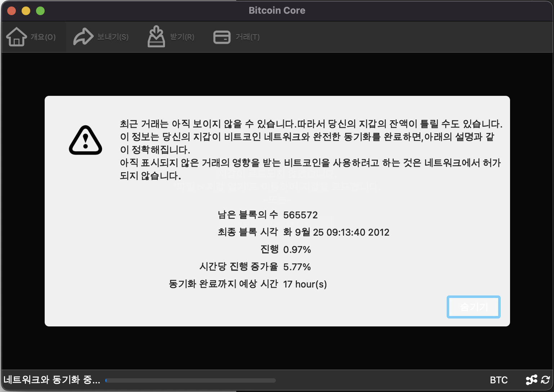Image resolution: width=554 pixels, height=392 pixels.
Task: Minimize the window with yellow button
Action: tap(26, 11)
